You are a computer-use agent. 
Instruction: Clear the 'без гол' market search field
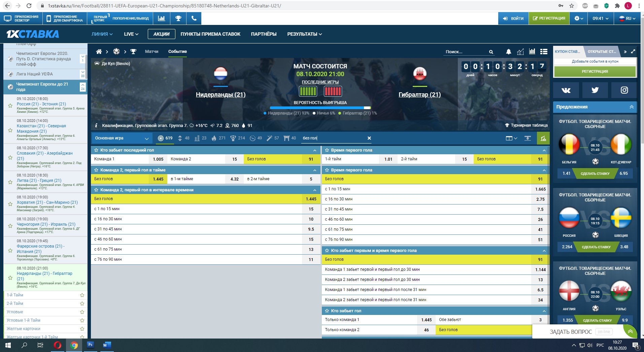coord(369,138)
